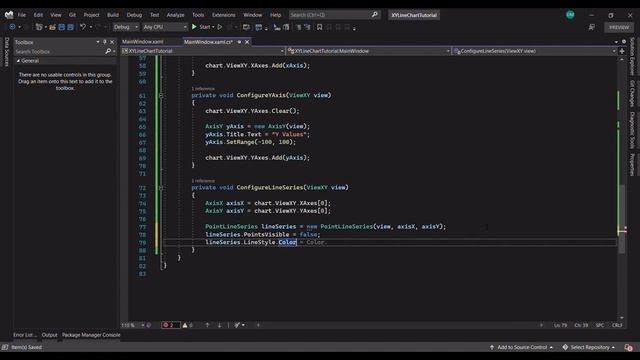Switch to the MainWindow.xaml.cs tab

[208, 42]
